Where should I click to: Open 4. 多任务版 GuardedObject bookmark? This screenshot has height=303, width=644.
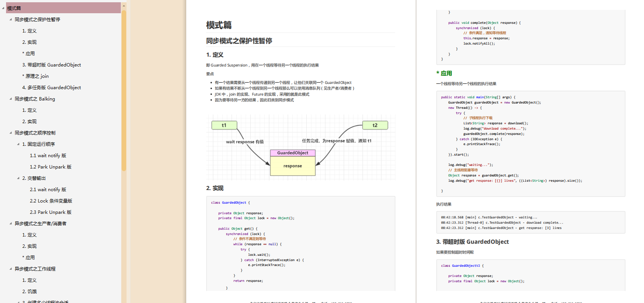pos(51,87)
